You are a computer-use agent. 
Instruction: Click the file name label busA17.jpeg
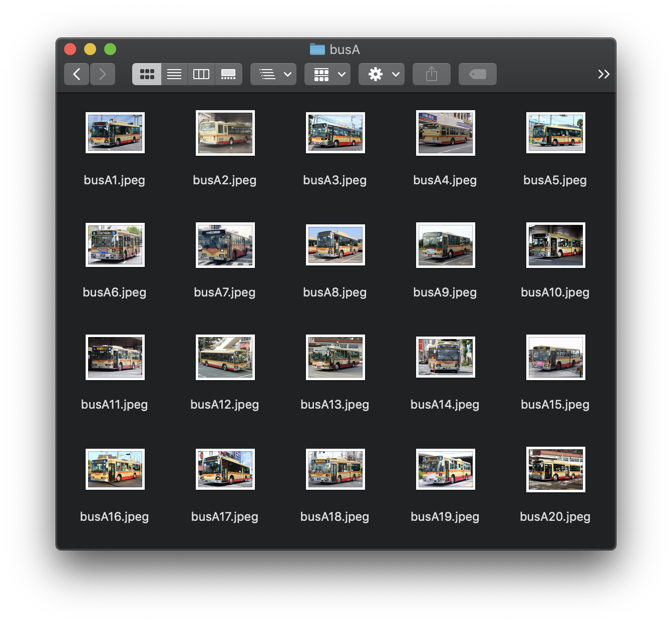click(225, 517)
